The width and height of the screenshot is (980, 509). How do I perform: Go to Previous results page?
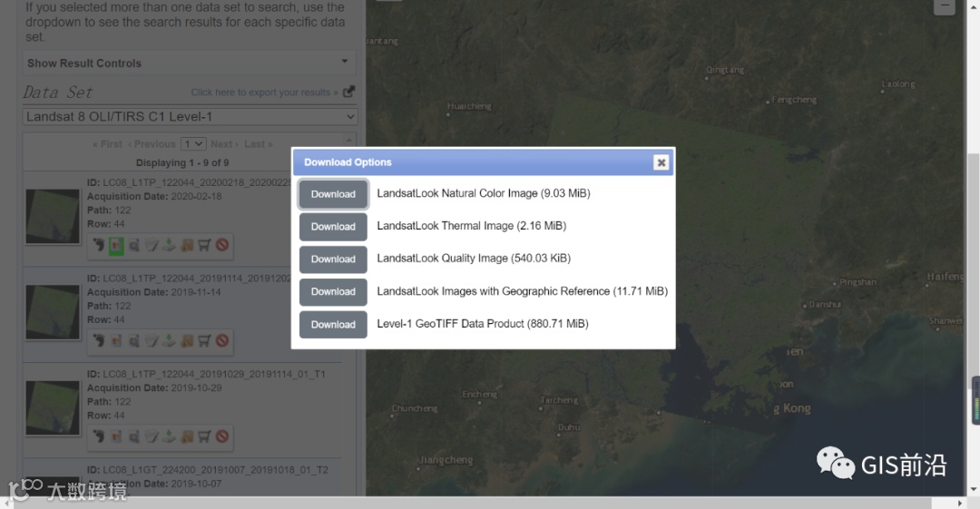[x=152, y=144]
